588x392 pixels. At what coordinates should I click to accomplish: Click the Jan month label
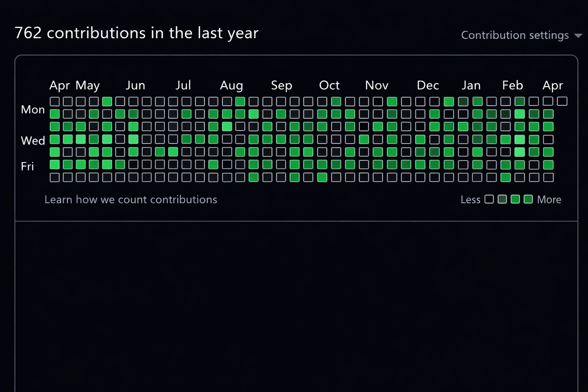[471, 85]
